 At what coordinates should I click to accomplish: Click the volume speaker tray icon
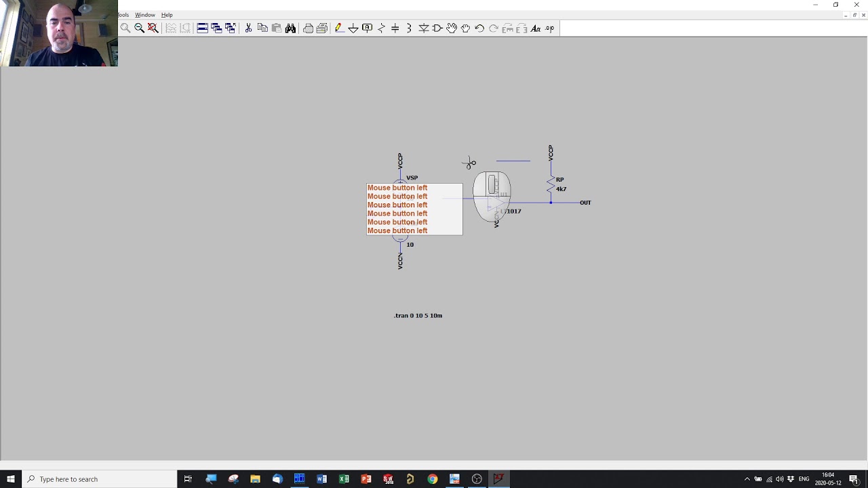[779, 479]
